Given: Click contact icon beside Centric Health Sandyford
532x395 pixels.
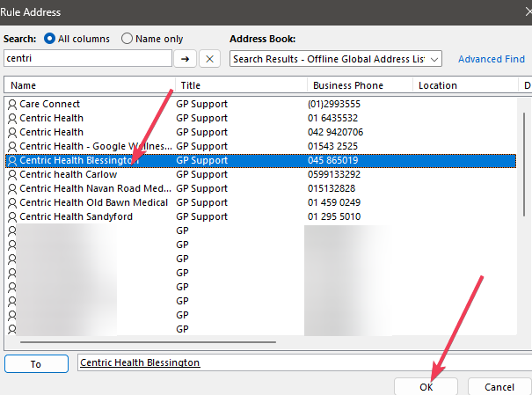Looking at the screenshot, I should point(12,216).
